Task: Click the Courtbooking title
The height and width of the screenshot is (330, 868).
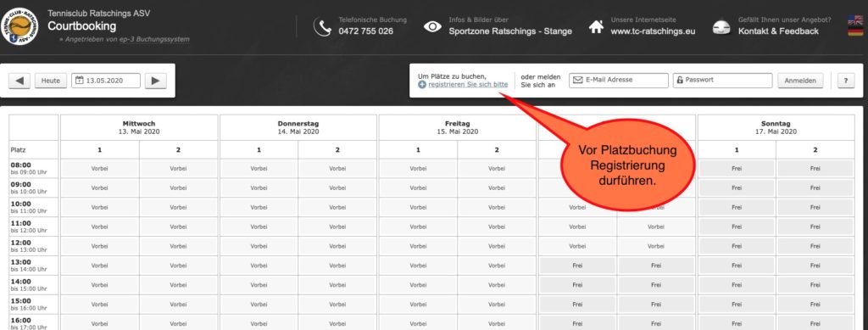Action: (82, 26)
